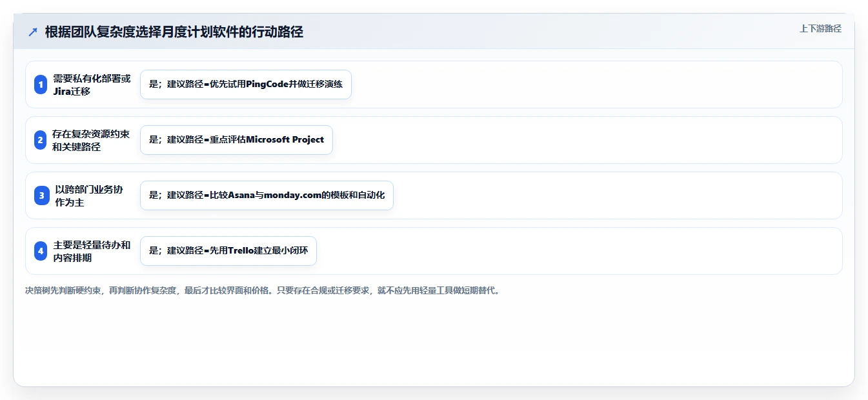Select step number 3 badge
868x400 pixels.
click(x=42, y=195)
